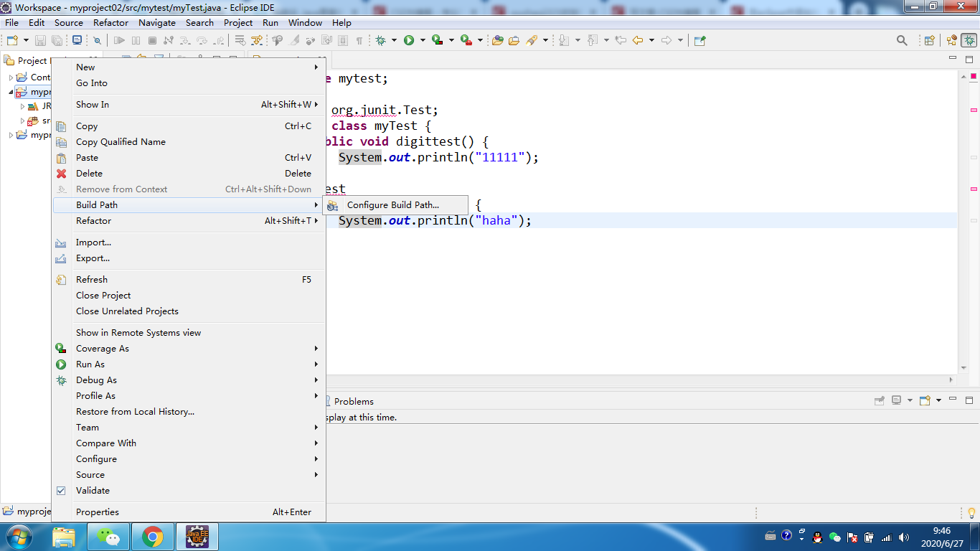
Task: Choose Close Project in the context menu
Action: 189,296
